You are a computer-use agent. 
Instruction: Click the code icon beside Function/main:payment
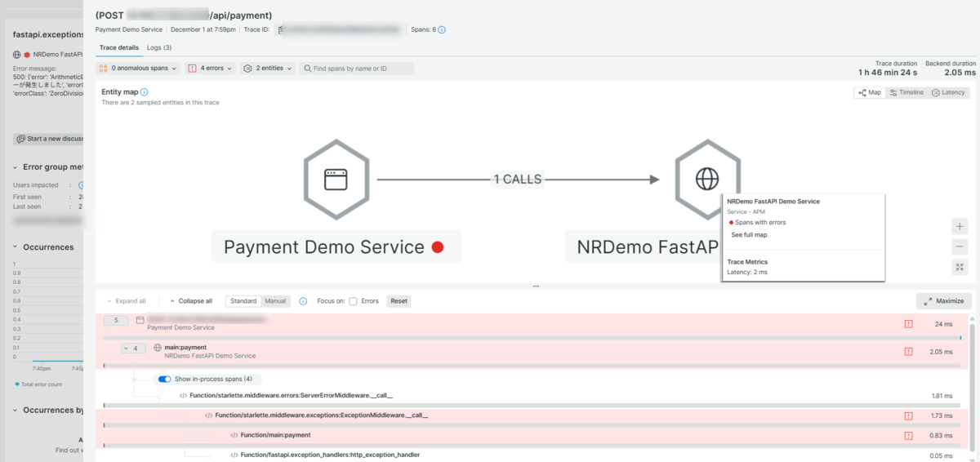(234, 435)
